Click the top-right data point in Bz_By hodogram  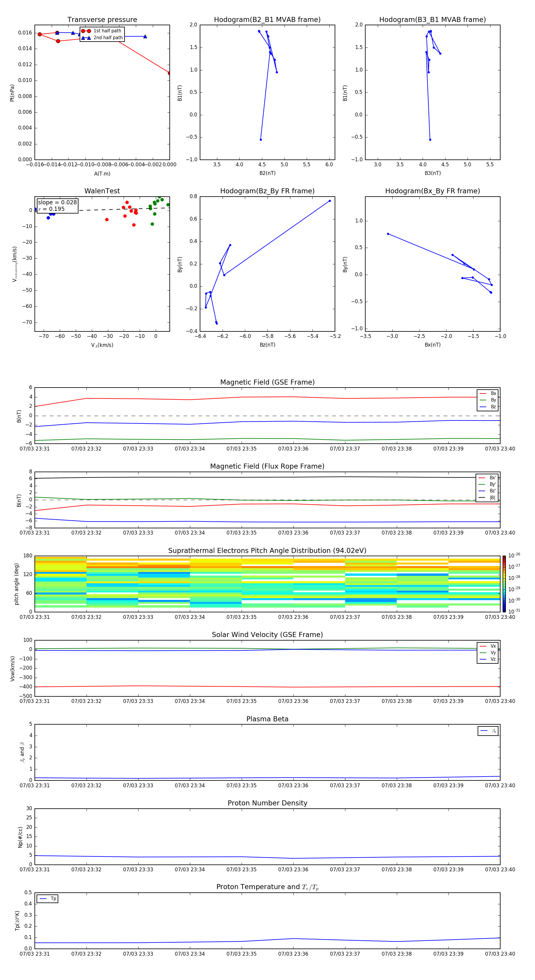click(329, 201)
